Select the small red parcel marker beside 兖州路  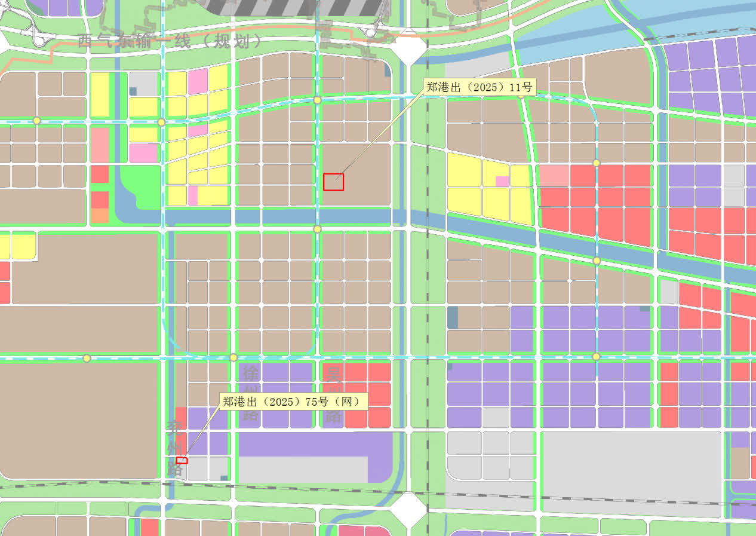182,460
